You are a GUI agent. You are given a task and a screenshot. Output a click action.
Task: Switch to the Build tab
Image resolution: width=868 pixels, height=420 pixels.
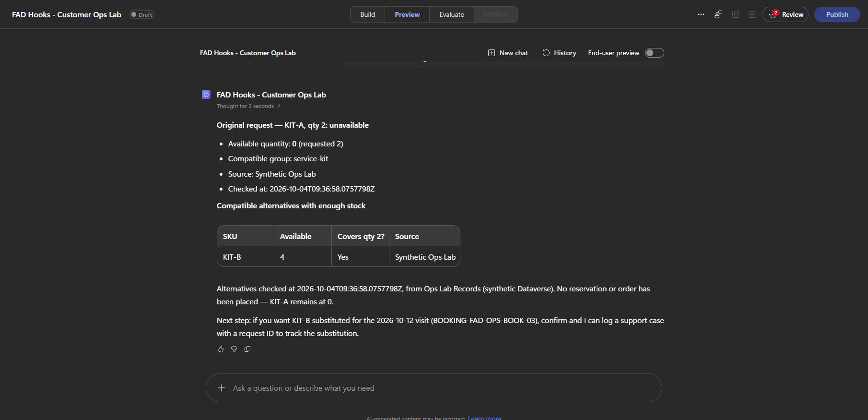tap(368, 14)
